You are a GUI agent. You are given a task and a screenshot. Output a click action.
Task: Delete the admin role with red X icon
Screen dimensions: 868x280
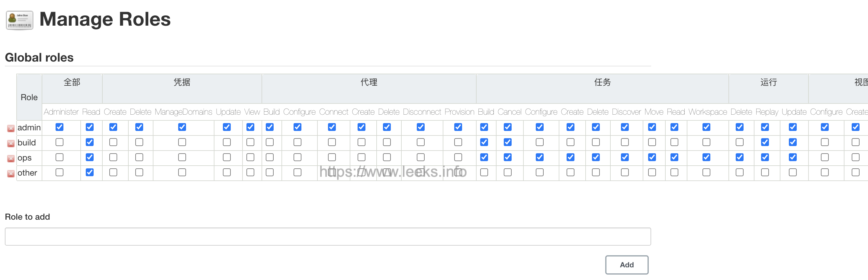11,128
